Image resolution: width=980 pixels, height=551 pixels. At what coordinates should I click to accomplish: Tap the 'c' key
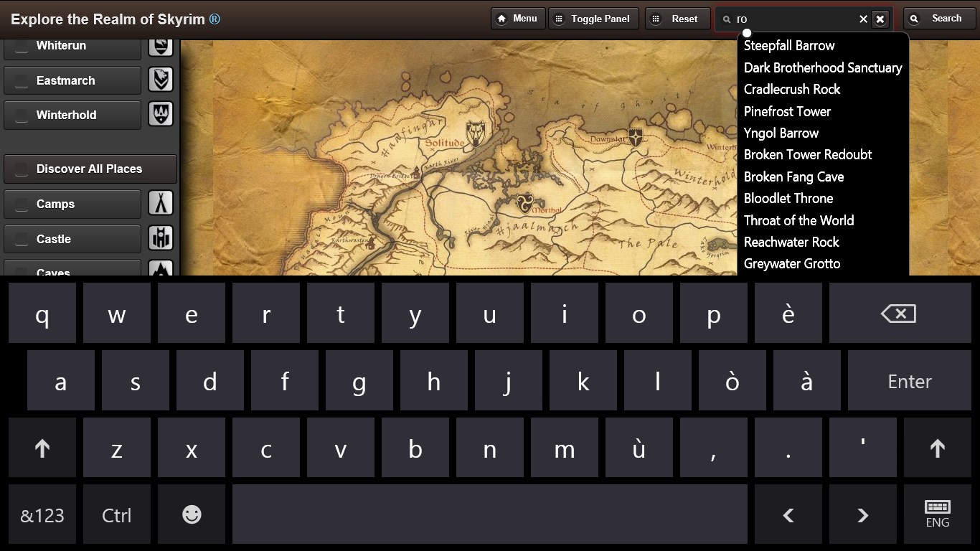tap(266, 448)
